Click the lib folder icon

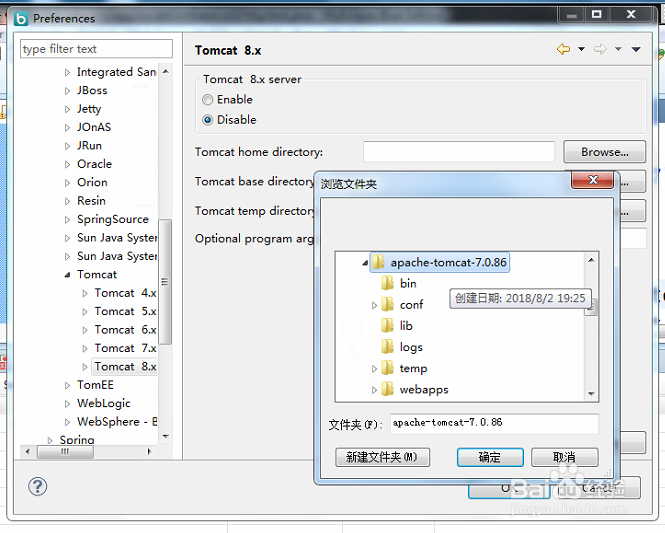click(387, 326)
